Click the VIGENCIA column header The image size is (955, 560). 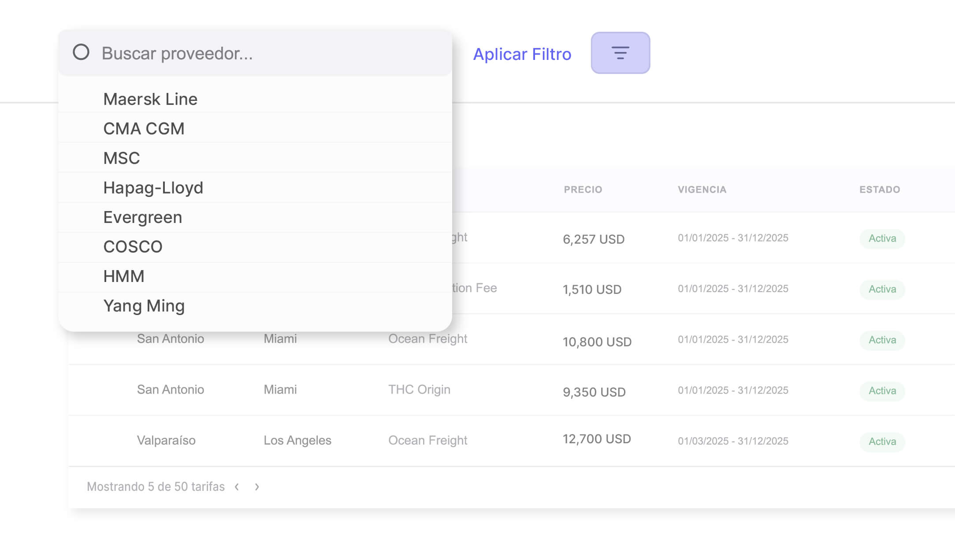[x=702, y=189]
